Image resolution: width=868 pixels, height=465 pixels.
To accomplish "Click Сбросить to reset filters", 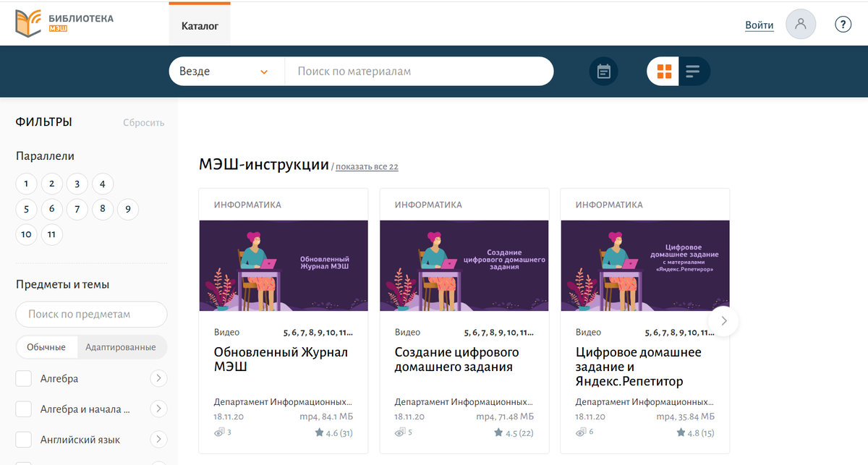I will tap(143, 122).
